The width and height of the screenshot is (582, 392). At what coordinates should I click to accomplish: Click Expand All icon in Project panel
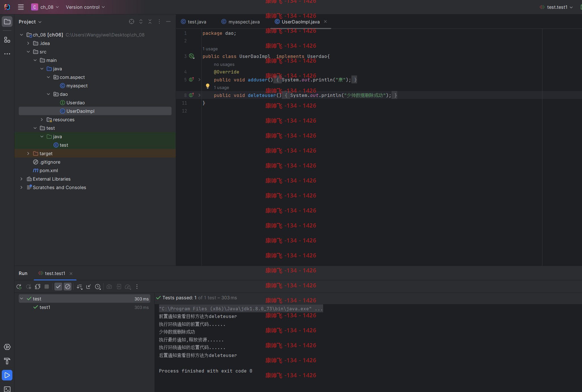point(141,22)
